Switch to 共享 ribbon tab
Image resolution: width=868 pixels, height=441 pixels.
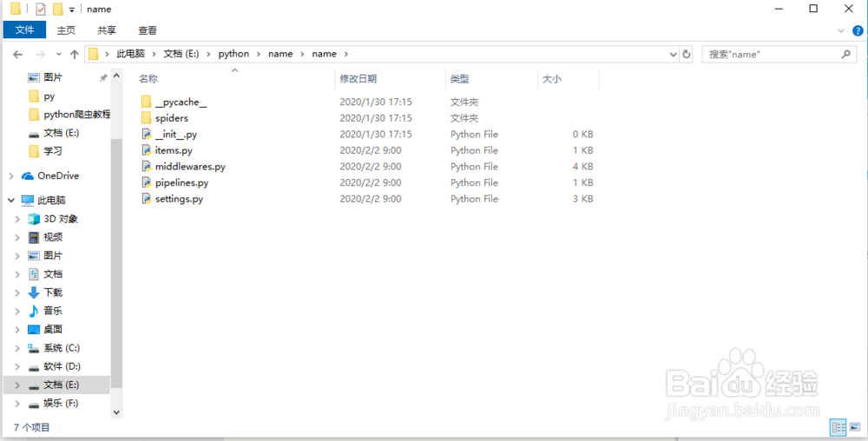coord(106,30)
